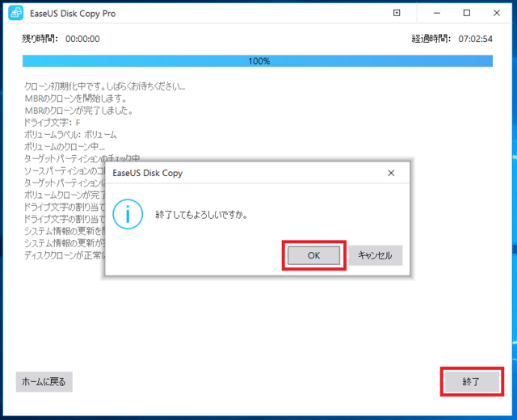Confirm exit with the OK button
The height and width of the screenshot is (420, 517).
(x=313, y=255)
